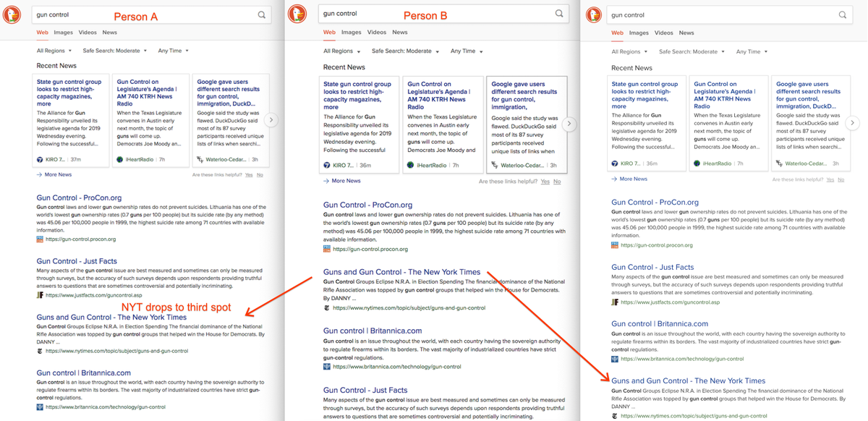This screenshot has height=421, width=868.
Task: Click the Yes feedback link in the right panel
Action: tap(830, 179)
